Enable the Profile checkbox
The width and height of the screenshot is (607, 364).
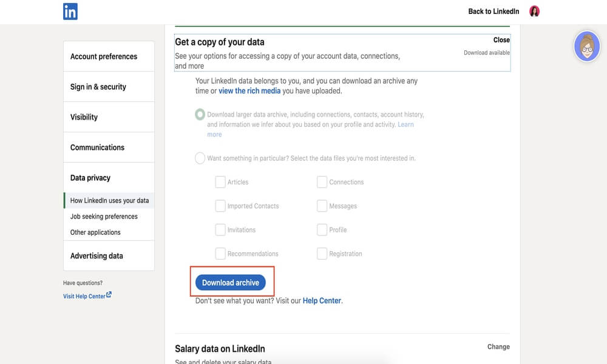pyautogui.click(x=322, y=230)
